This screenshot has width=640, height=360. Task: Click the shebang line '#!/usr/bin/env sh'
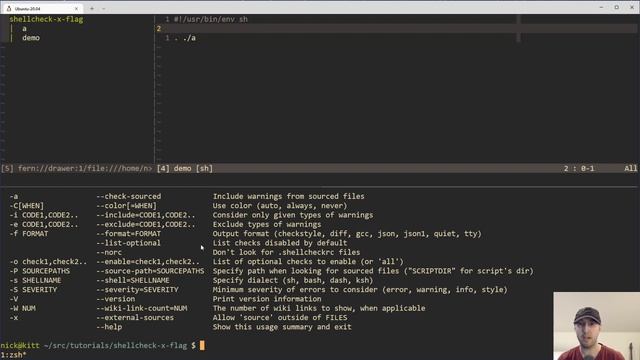click(211, 19)
